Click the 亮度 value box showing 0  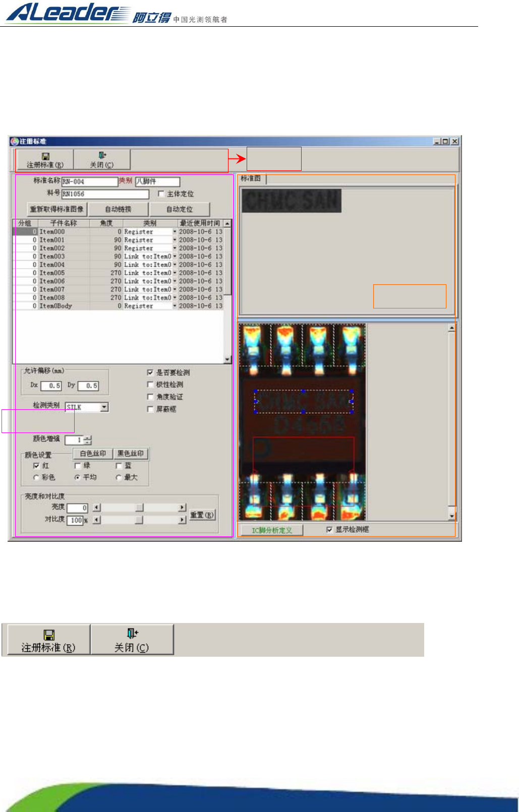[x=77, y=508]
